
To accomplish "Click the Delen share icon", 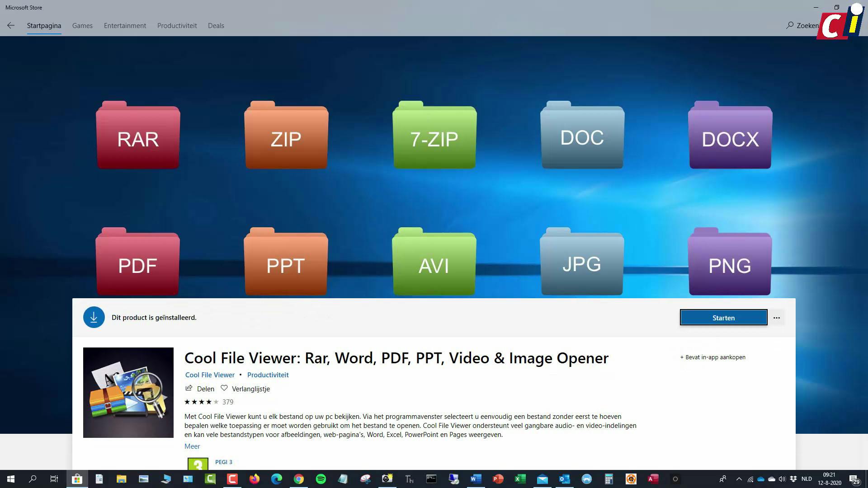I will (189, 389).
